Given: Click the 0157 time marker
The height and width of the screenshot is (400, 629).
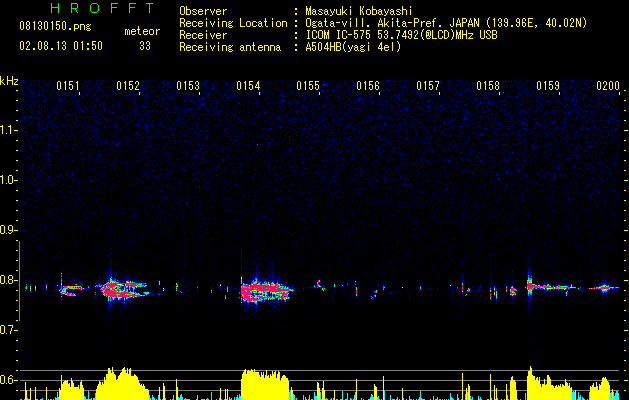Looking at the screenshot, I should (x=428, y=86).
